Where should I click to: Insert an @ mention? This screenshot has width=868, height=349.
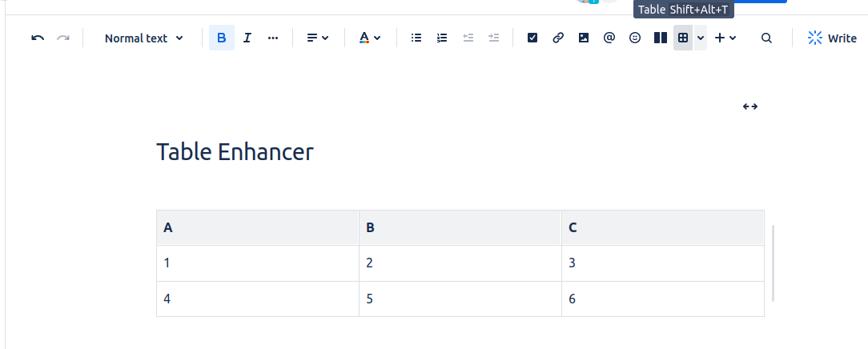(x=609, y=38)
